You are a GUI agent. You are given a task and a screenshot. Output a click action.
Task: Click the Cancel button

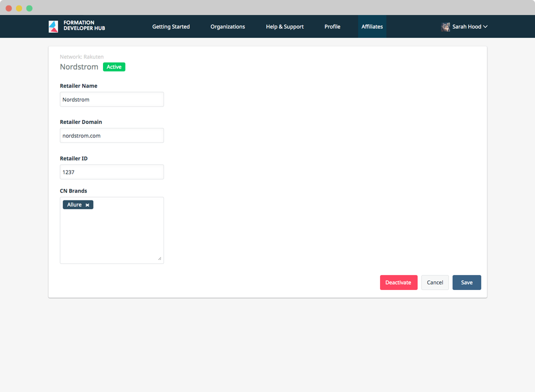coord(435,282)
